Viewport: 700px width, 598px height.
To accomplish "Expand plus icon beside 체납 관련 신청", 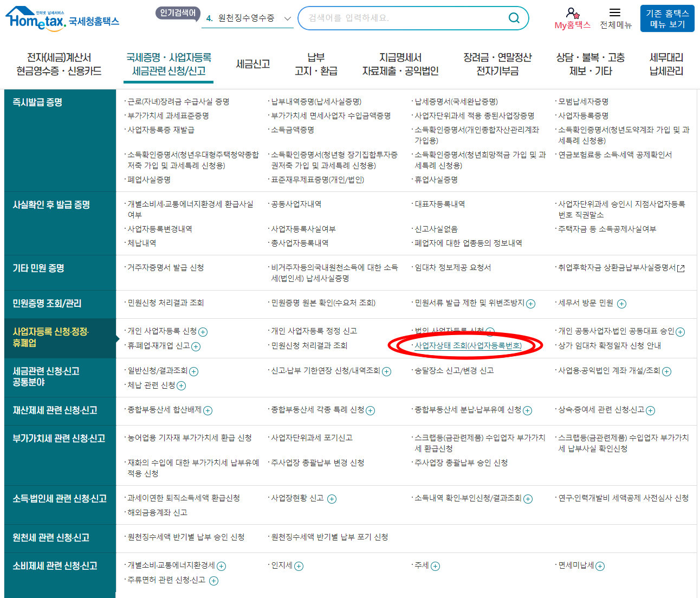I will click(182, 386).
